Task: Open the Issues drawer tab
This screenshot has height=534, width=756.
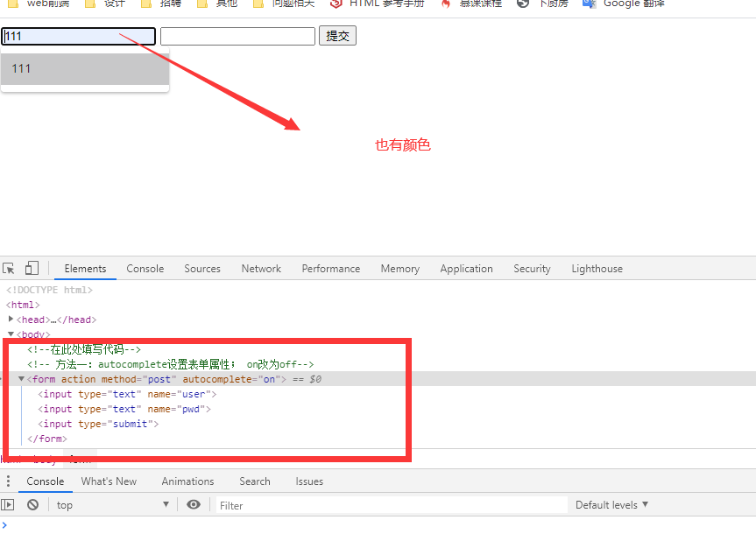Action: tap(309, 481)
